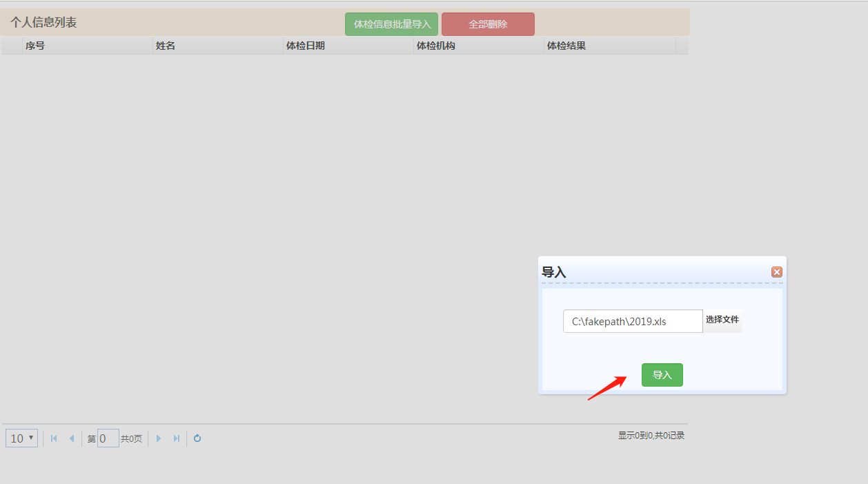Click the 体检结果 column header
This screenshot has height=484, width=868.
(x=610, y=46)
